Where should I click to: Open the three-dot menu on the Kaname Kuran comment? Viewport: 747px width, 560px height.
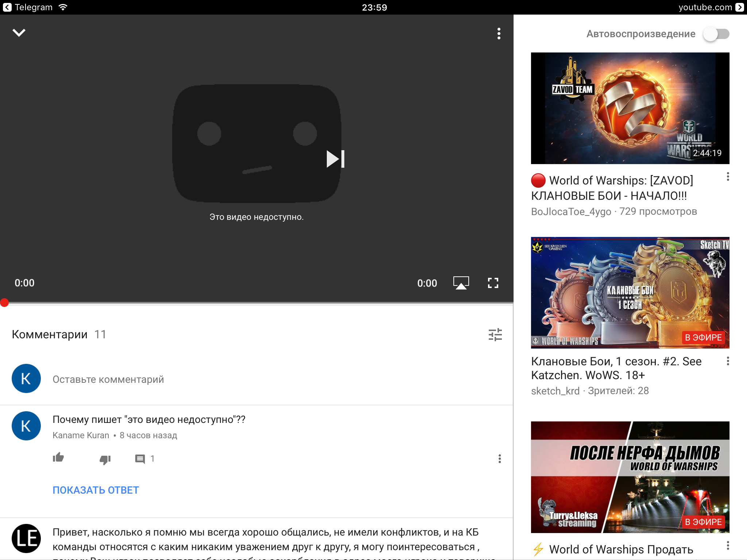pyautogui.click(x=500, y=459)
